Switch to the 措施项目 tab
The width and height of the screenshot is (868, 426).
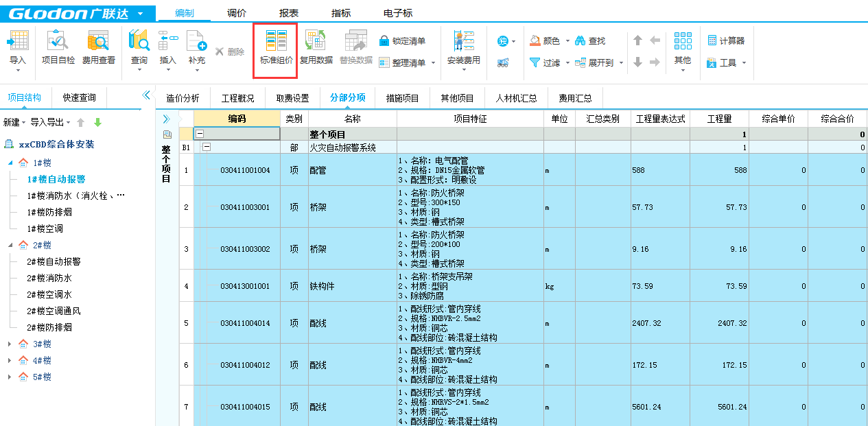click(x=402, y=98)
